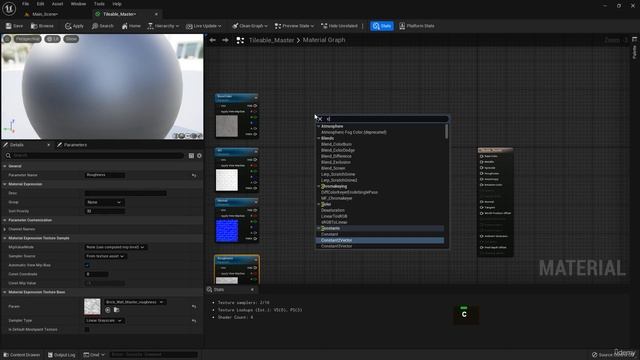
Task: Browse to the asset in Content Browser
Action: (x=42, y=26)
